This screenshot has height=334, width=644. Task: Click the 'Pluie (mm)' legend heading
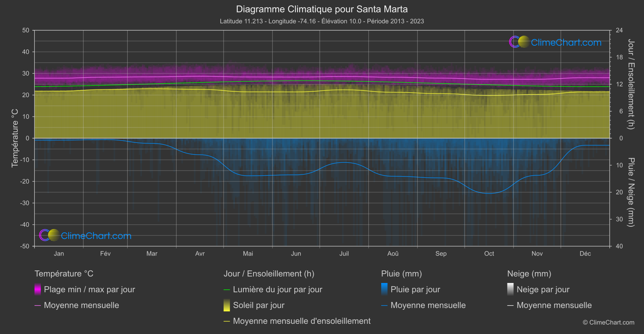[401, 274]
